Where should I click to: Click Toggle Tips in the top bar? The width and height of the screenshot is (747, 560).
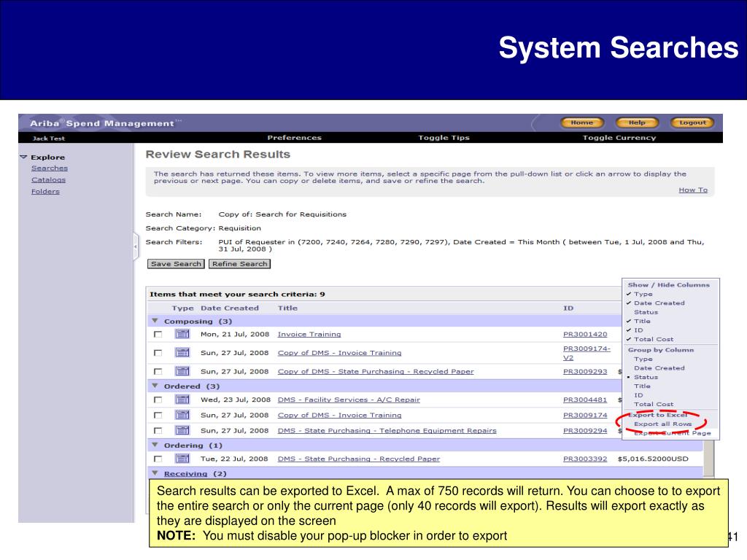[x=444, y=138]
